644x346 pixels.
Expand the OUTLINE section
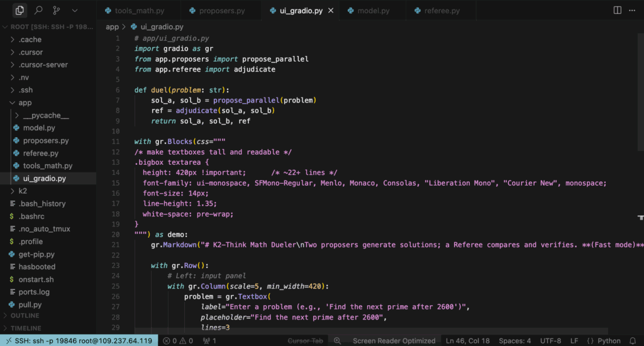coord(25,316)
